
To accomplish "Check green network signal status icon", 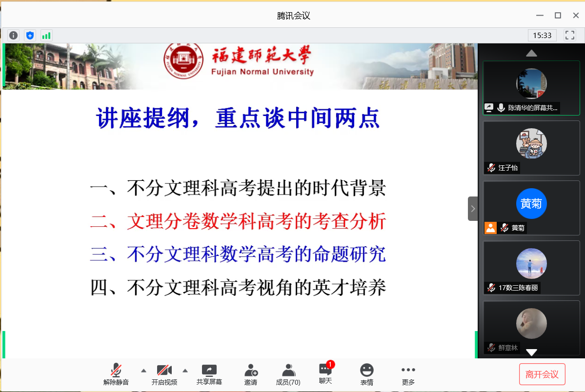I will tap(46, 35).
